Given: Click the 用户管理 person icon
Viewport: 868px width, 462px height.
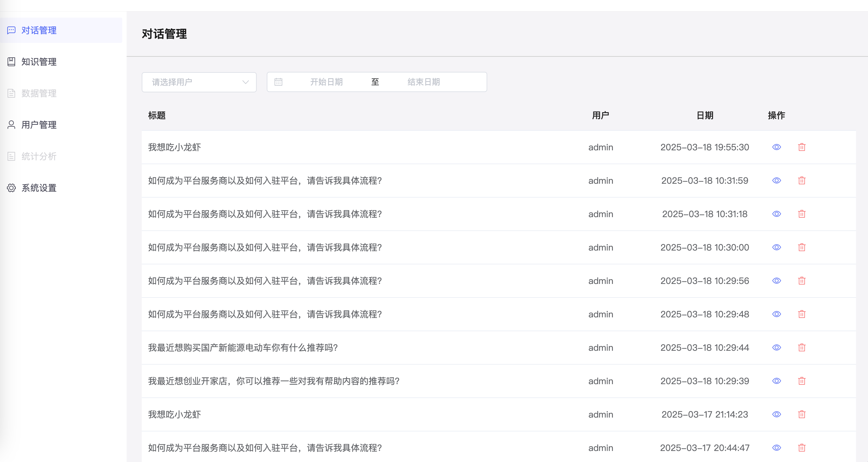Looking at the screenshot, I should click(x=11, y=125).
